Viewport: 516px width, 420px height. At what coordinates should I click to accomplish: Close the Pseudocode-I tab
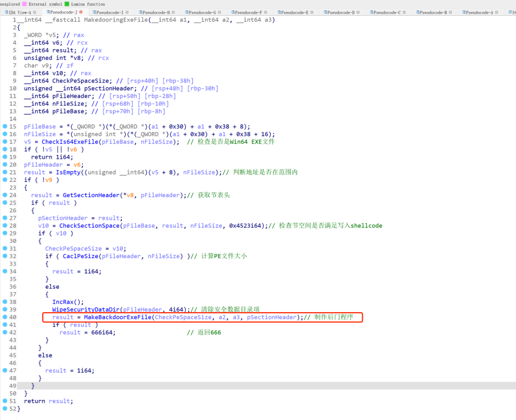(127, 12)
